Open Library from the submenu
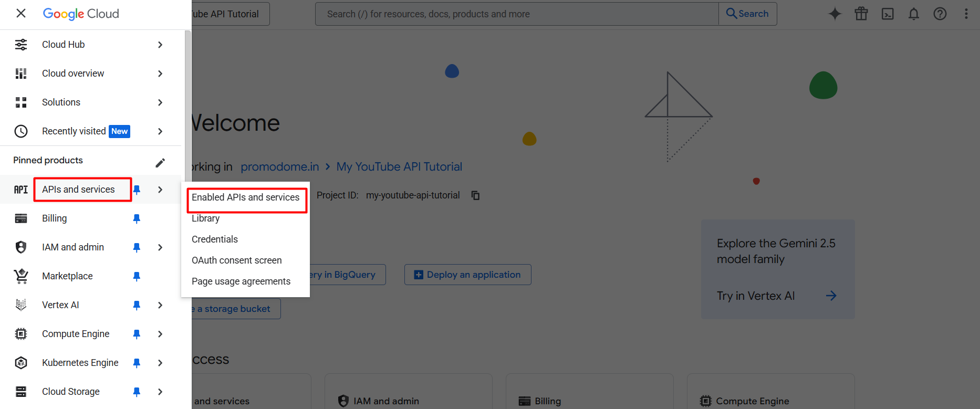 tap(245, 218)
